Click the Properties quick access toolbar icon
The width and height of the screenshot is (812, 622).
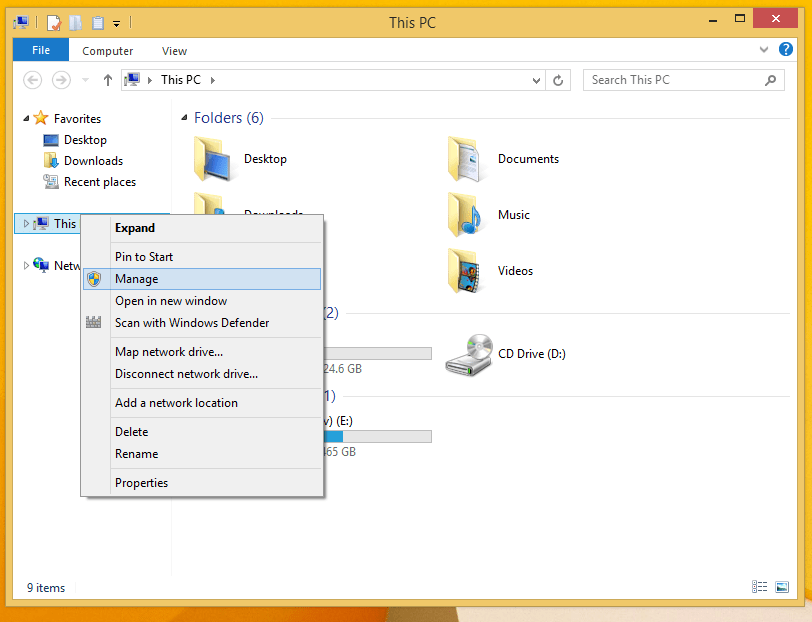coord(54,23)
